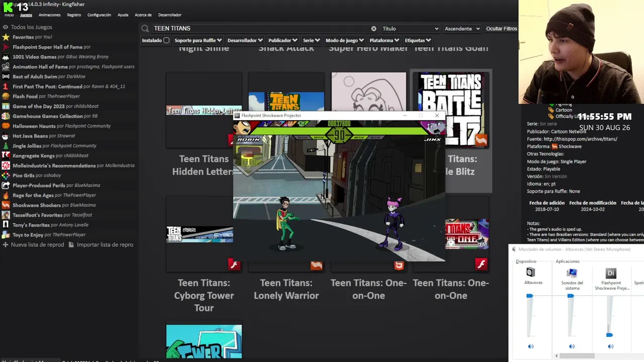This screenshot has width=644, height=362.
Task: Mute Sonidos del sistema in mixer
Action: click(x=572, y=346)
